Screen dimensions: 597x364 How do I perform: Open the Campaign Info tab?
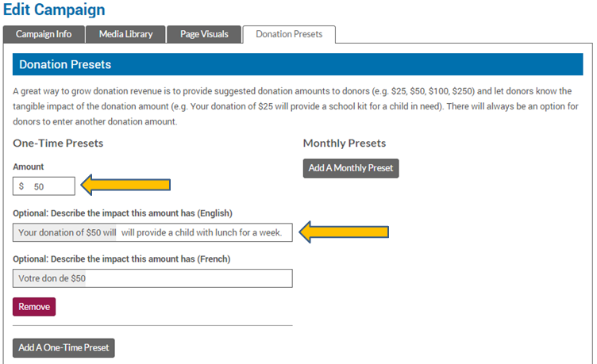43,34
